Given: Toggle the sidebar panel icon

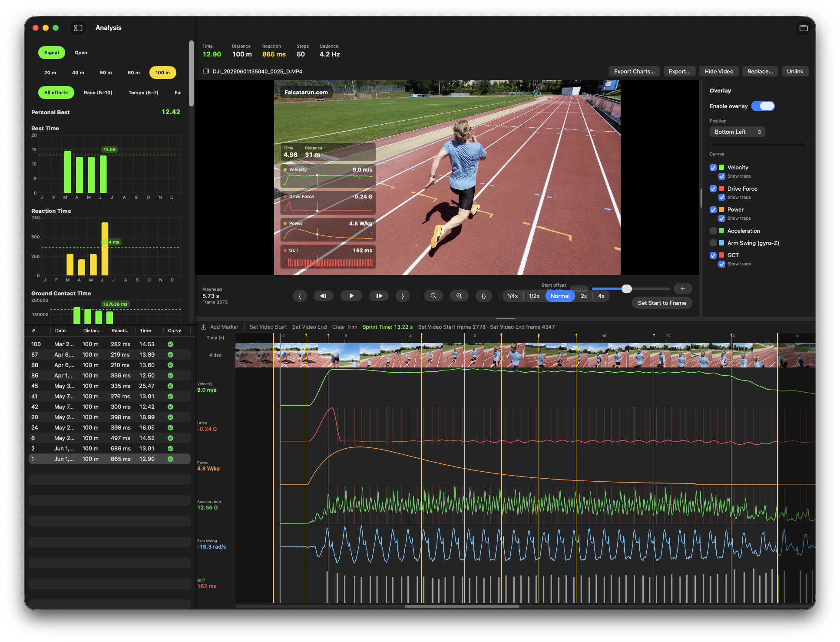Looking at the screenshot, I should coord(78,28).
